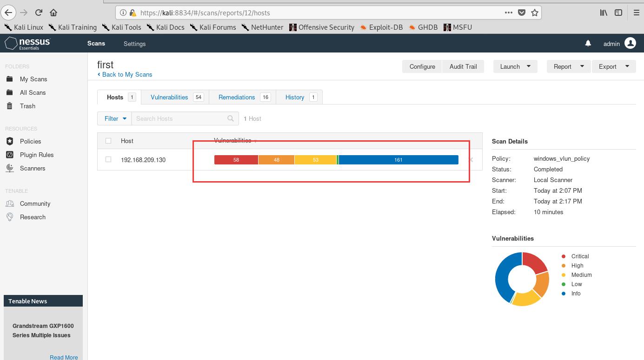This screenshot has height=360, width=644.
Task: Open the page actions three-dot menu
Action: 508,13
